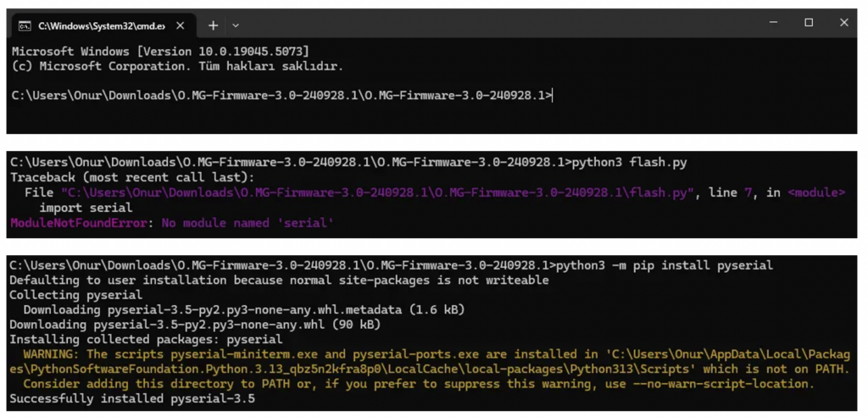Maximize the terminal window
This screenshot has width=868, height=417.
[x=809, y=23]
